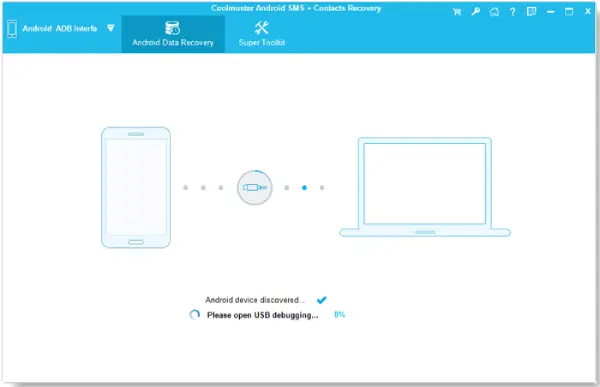Select the Android ADB Interfa device name

click(x=60, y=28)
